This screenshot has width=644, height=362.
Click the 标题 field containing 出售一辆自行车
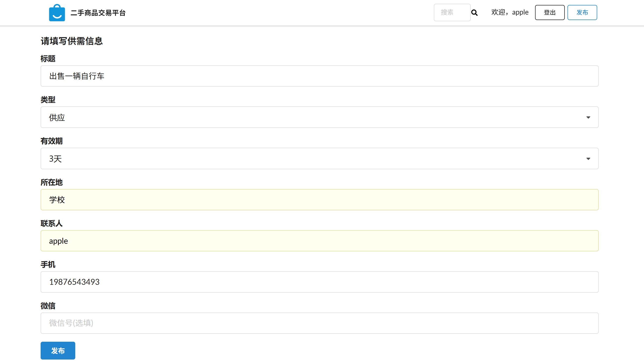point(319,76)
